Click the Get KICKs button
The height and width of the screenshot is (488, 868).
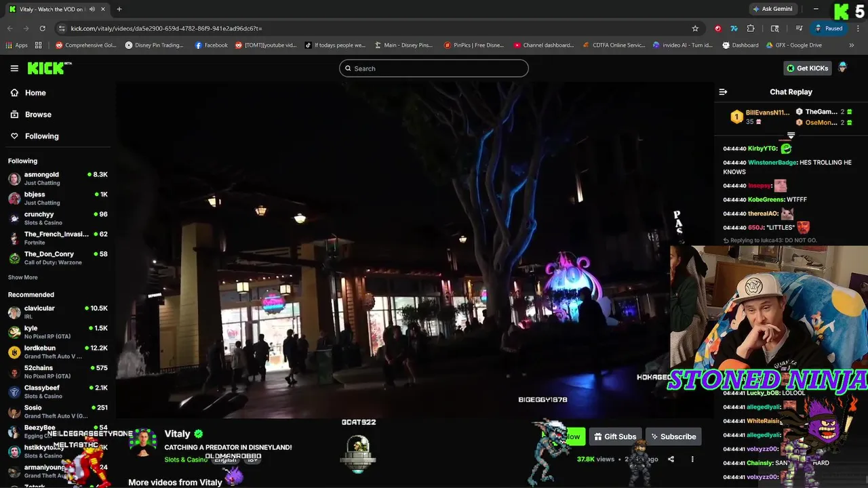[x=807, y=68]
